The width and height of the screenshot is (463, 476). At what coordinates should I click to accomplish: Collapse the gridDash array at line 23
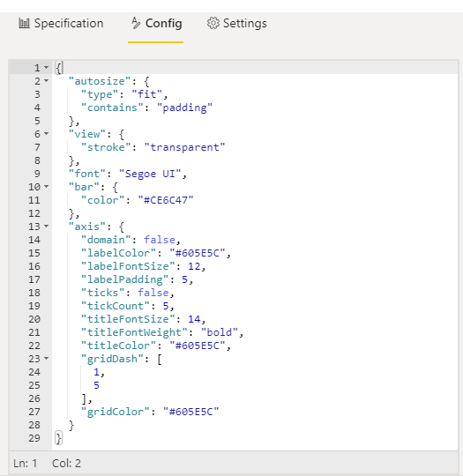click(46, 359)
